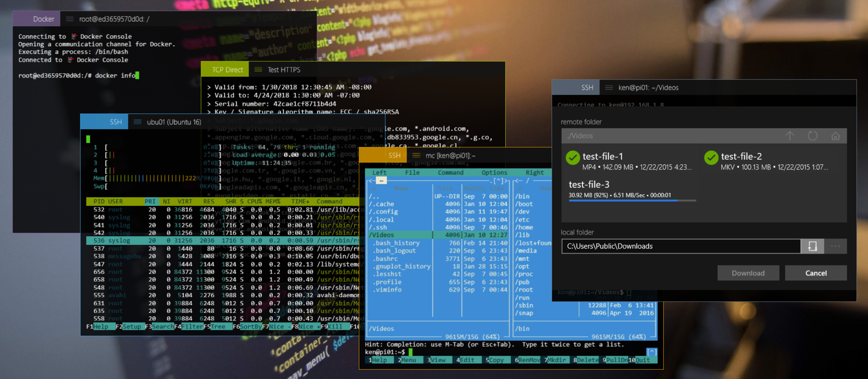Open hamburger menu in ubu01 SSH window
This screenshot has width=868, height=379.
click(137, 122)
